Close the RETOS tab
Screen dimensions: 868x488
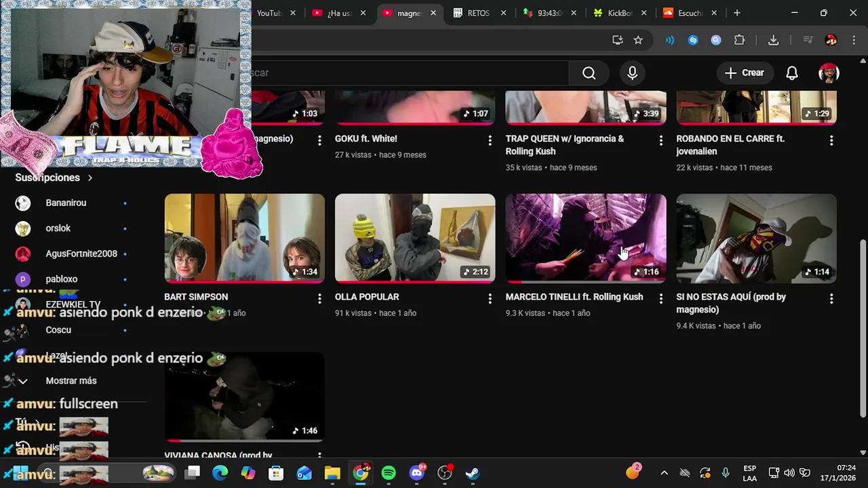pos(503,13)
